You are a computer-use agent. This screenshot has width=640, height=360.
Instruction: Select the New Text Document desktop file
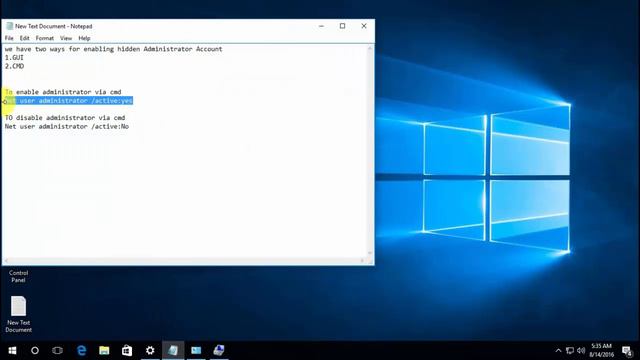point(18,314)
